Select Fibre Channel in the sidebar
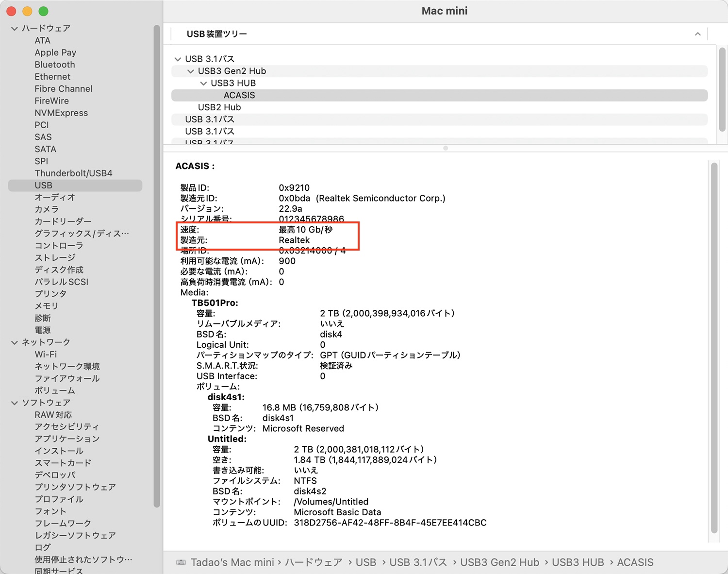Screen dimensions: 728x574 [x=64, y=89]
